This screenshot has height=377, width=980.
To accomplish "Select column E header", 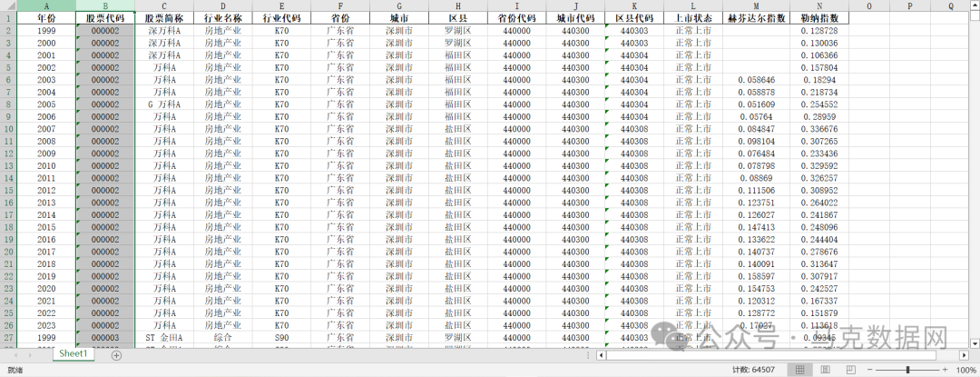I will (282, 5).
